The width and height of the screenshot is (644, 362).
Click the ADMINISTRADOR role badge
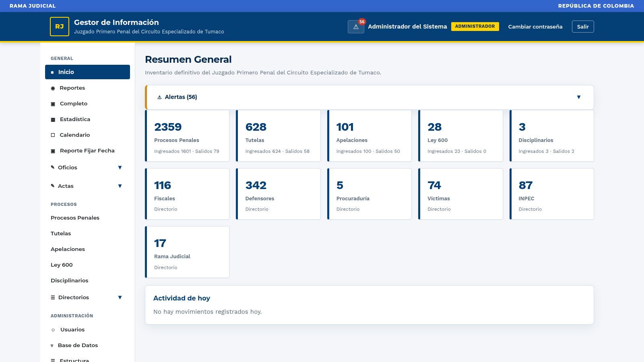[475, 27]
